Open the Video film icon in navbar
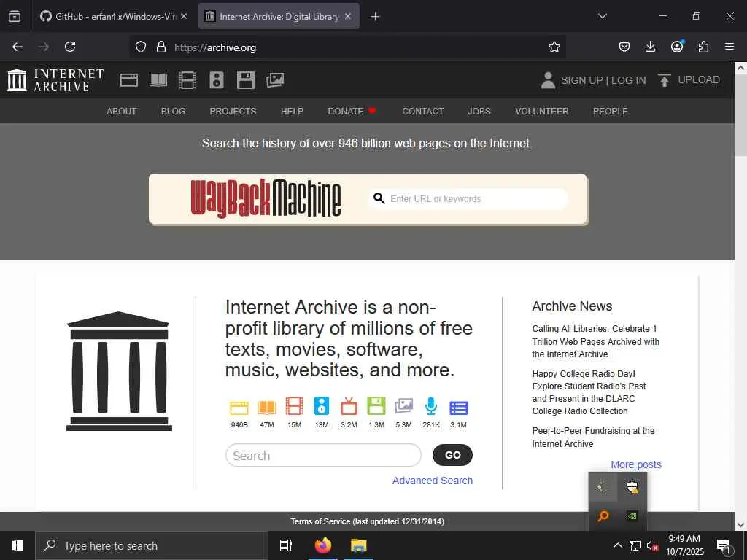The height and width of the screenshot is (560, 747). (187, 80)
